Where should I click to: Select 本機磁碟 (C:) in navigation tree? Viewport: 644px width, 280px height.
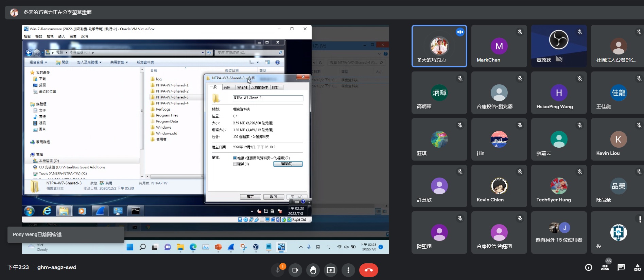(49, 161)
